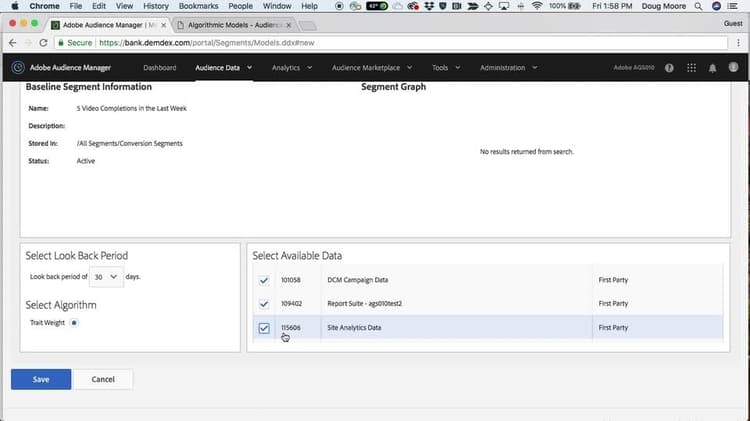This screenshot has width=750, height=421.
Task: Click segment name 5 Video Completions text
Action: click(x=132, y=109)
